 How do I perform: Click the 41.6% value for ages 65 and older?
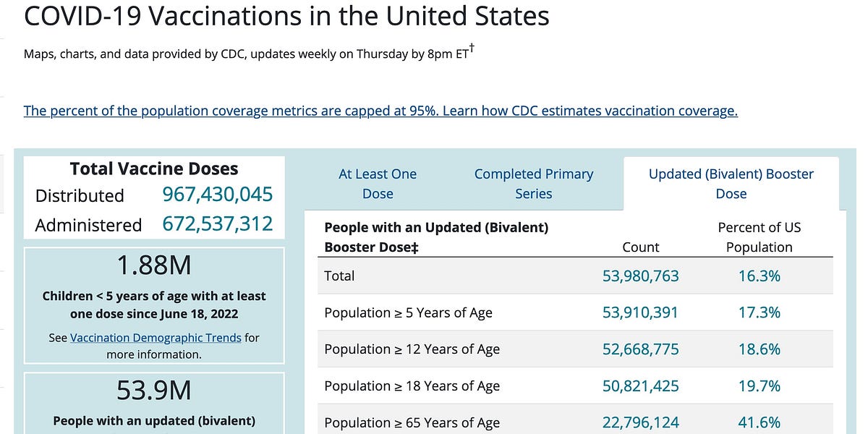point(759,422)
